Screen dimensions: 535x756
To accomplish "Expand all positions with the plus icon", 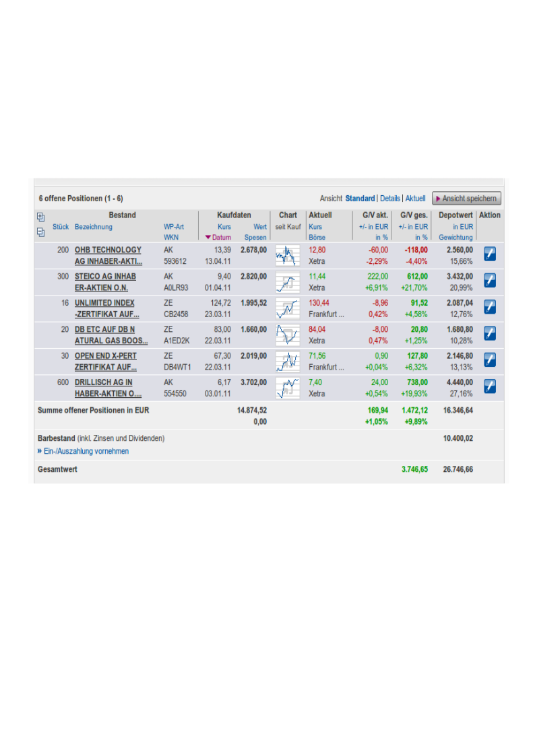I will [40, 217].
